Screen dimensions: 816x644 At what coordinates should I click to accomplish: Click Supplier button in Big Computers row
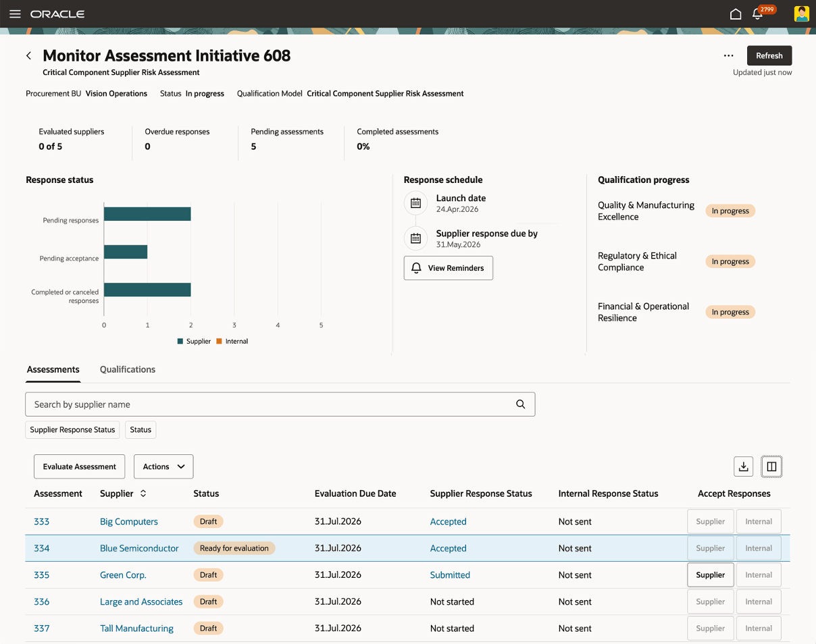[711, 522]
